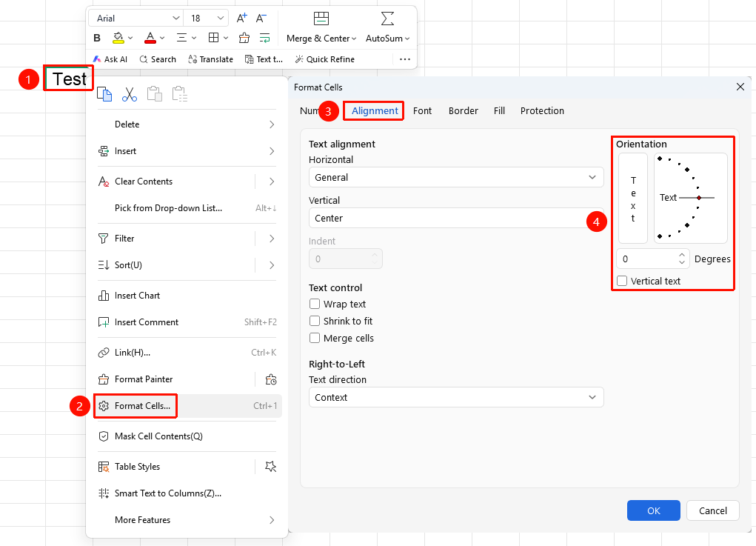
Task: Enable the Shrink to fit checkbox
Action: [315, 321]
